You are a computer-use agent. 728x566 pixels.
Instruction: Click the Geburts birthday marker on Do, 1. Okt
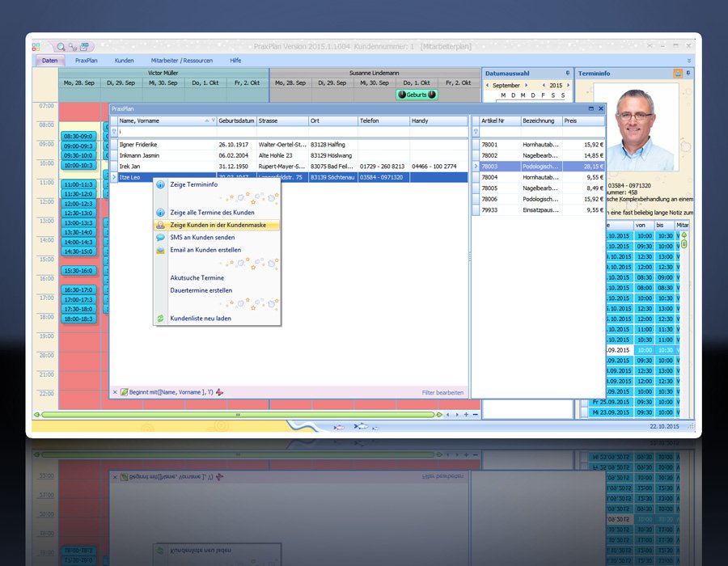pos(417,95)
